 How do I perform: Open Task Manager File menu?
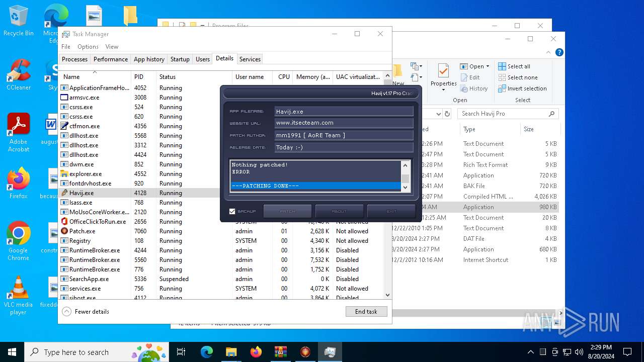[66, 47]
